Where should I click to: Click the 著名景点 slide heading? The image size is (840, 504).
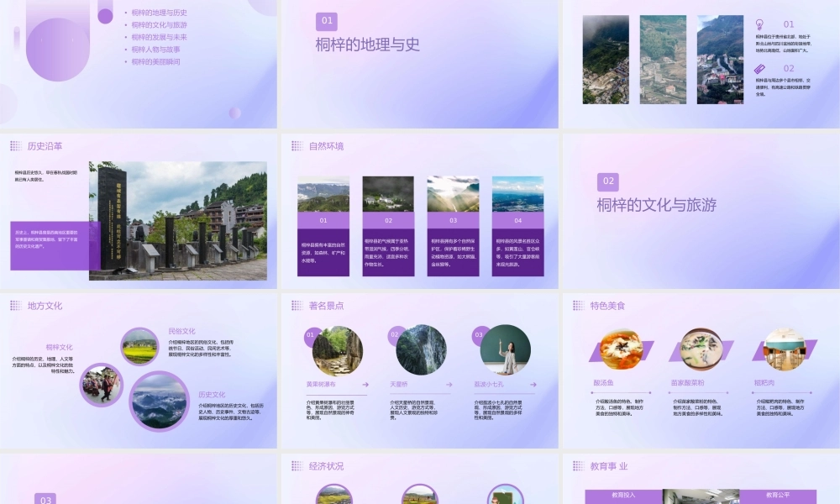(x=326, y=306)
